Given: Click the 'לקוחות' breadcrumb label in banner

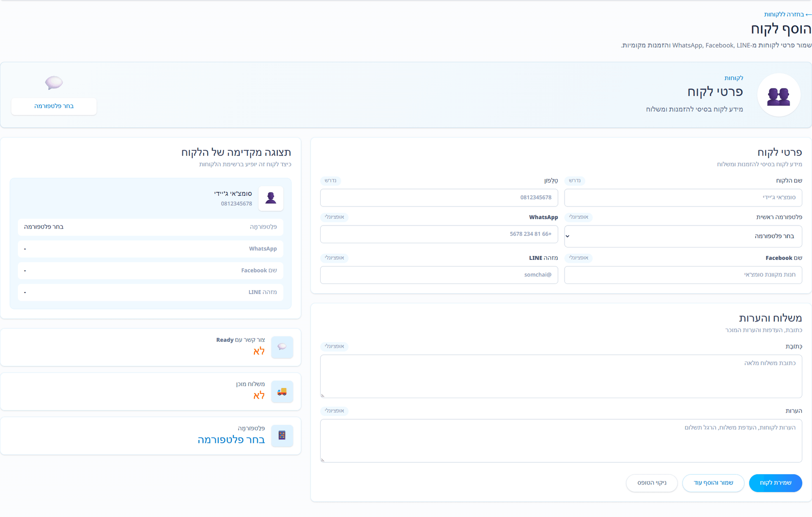Looking at the screenshot, I should [x=733, y=78].
